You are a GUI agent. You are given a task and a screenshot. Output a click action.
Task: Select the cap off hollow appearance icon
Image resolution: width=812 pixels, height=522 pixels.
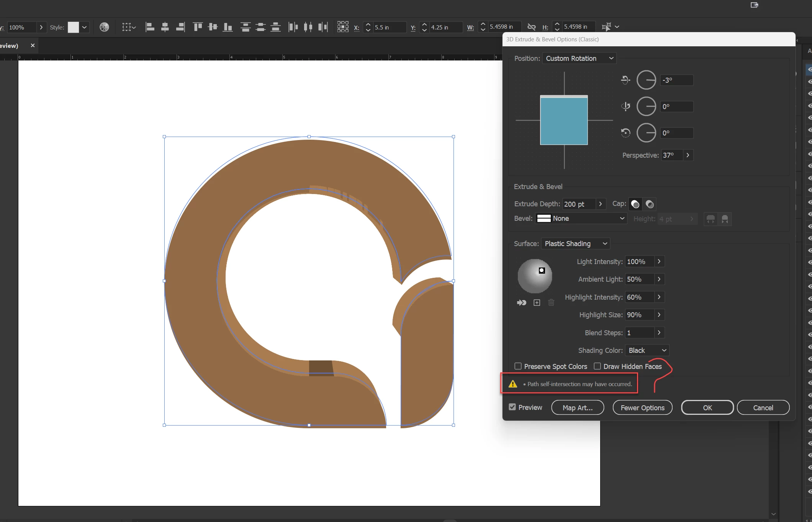pyautogui.click(x=650, y=204)
